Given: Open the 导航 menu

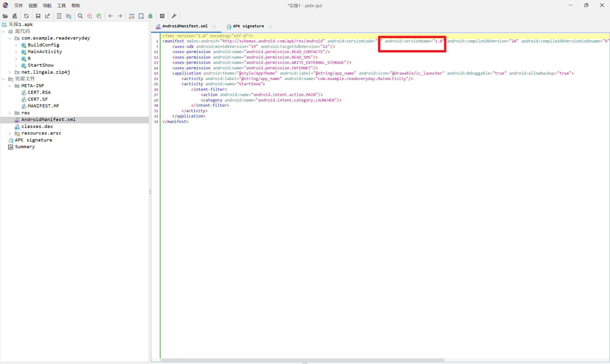Looking at the screenshot, I should 47,5.
